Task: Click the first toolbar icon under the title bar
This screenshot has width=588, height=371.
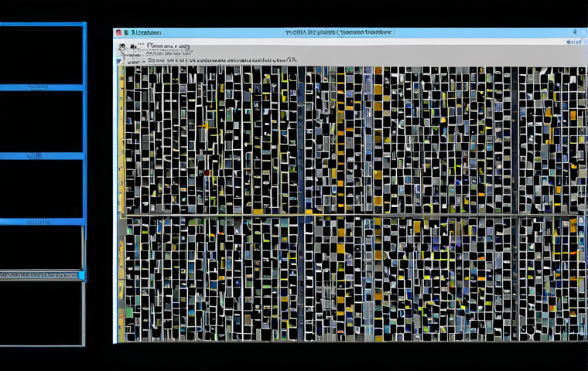Action: pos(122,47)
